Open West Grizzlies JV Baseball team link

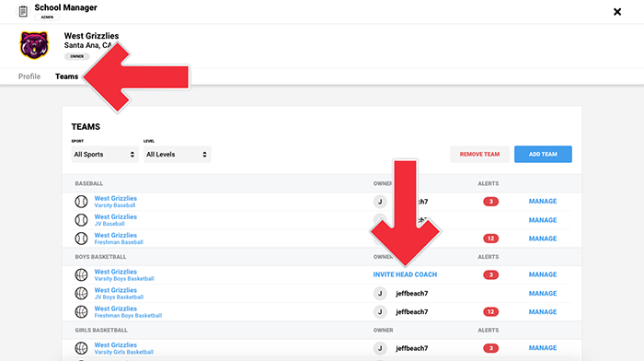coord(115,220)
